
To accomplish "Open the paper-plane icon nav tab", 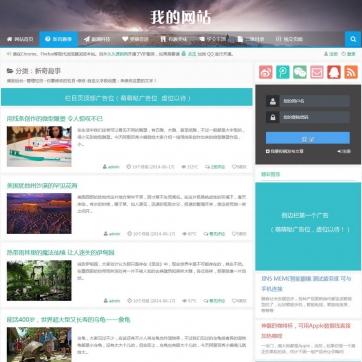I will [97, 39].
